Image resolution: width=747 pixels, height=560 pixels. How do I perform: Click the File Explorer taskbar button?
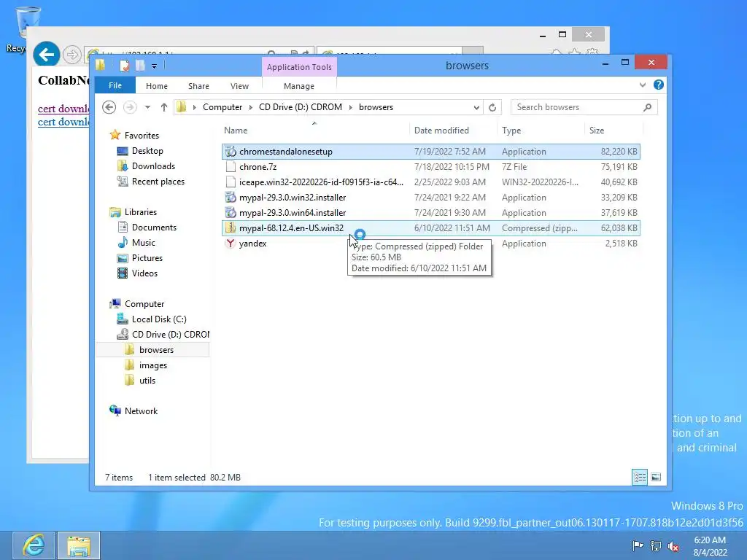79,545
